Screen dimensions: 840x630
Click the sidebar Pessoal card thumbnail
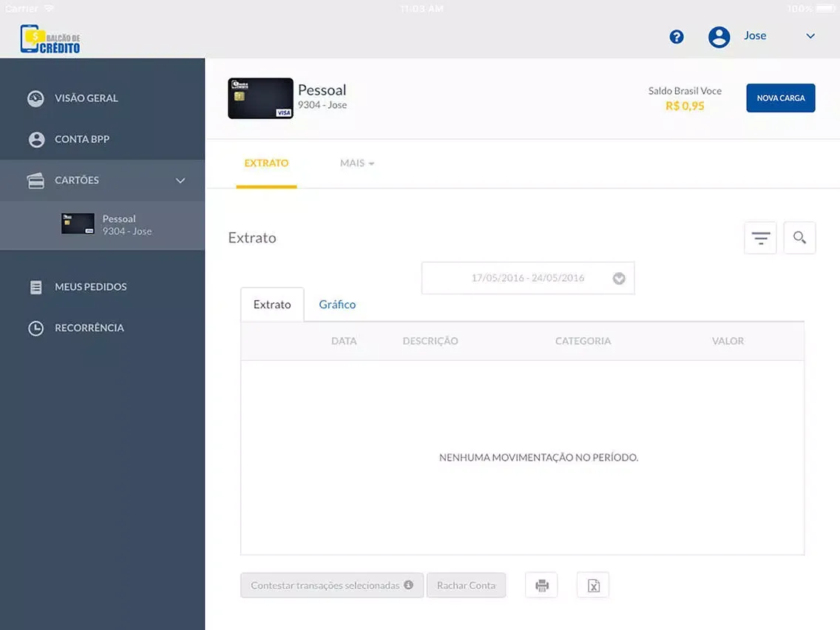(x=78, y=223)
